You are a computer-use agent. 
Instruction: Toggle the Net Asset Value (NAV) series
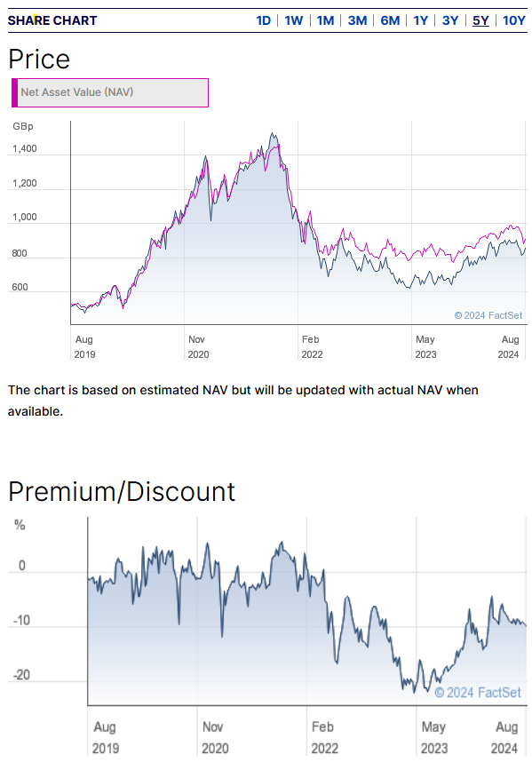[x=110, y=92]
